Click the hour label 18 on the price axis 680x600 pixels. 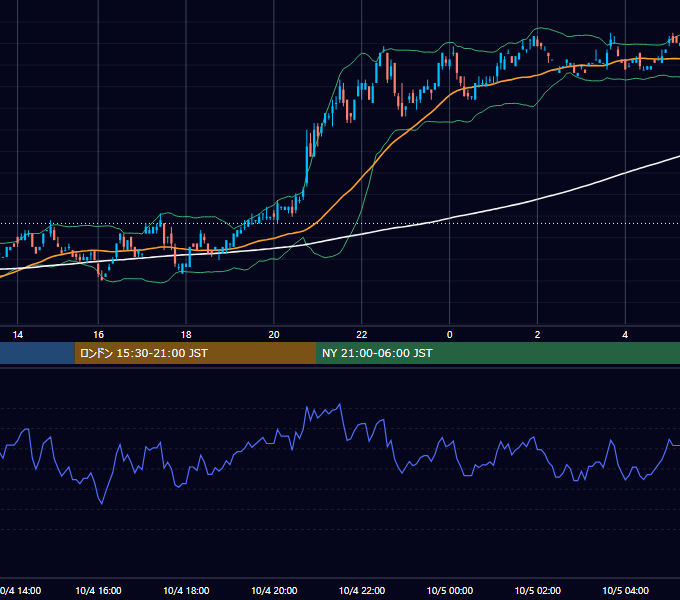pos(186,335)
